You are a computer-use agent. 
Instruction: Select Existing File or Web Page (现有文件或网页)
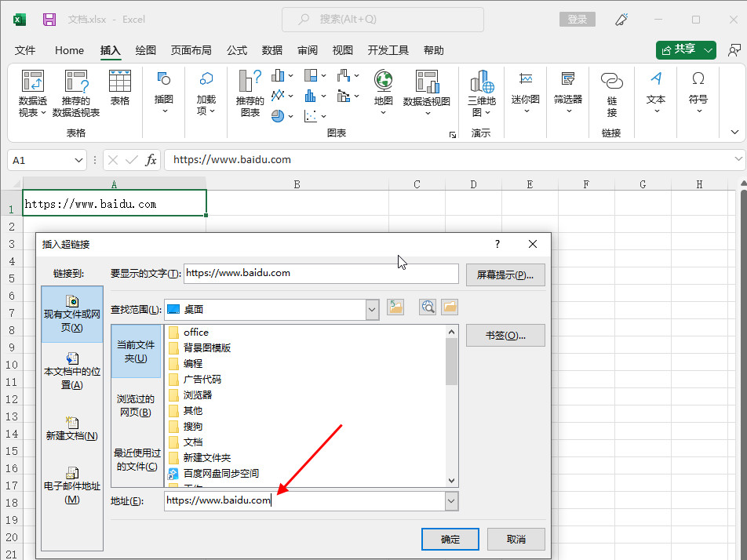coord(72,315)
